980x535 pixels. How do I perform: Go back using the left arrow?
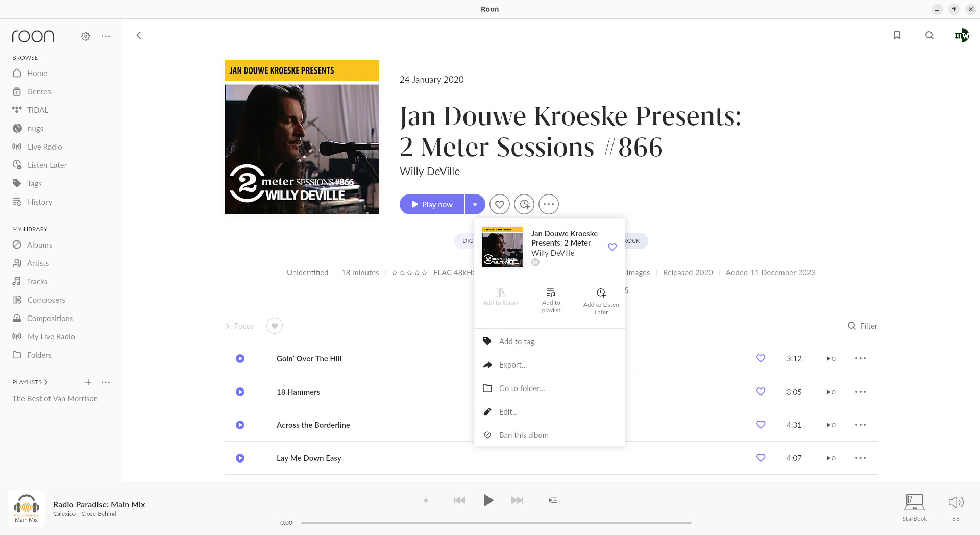[139, 35]
